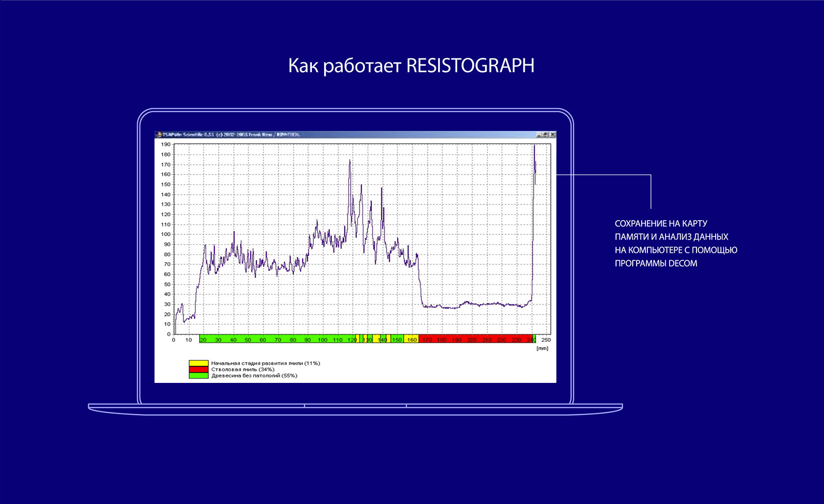
Task: Click the '190' label on the vertical axis
Action: [x=166, y=145]
